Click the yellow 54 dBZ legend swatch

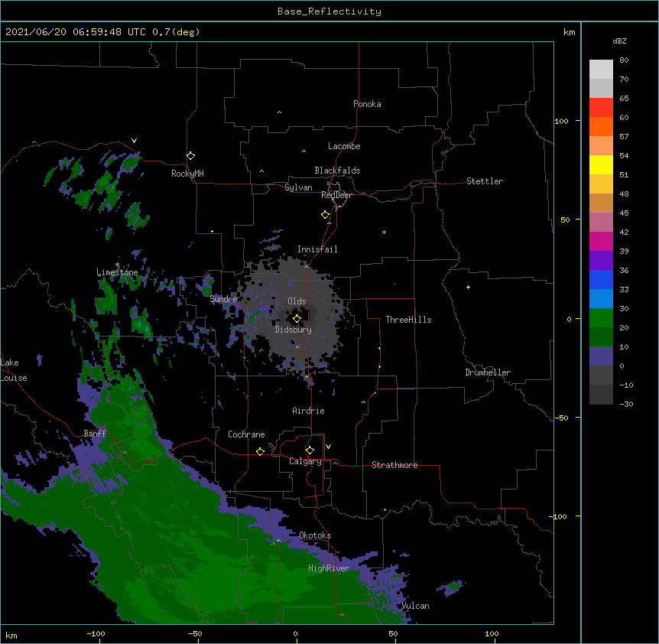[601, 164]
